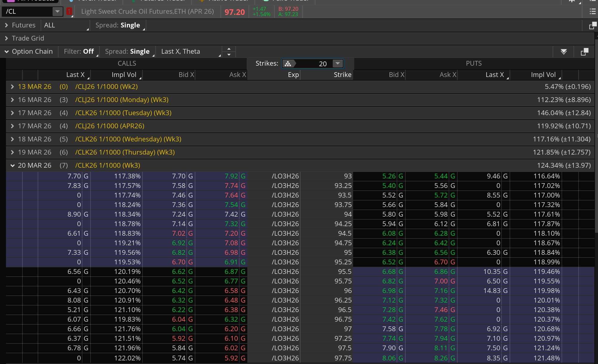Expand the Trade Grid section

point(7,38)
